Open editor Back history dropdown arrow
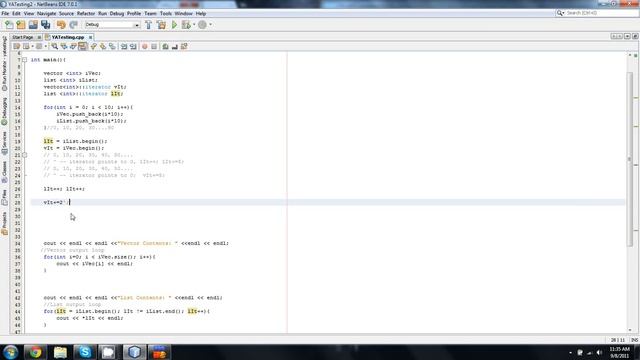This screenshot has height=360, width=640. (x=33, y=47)
